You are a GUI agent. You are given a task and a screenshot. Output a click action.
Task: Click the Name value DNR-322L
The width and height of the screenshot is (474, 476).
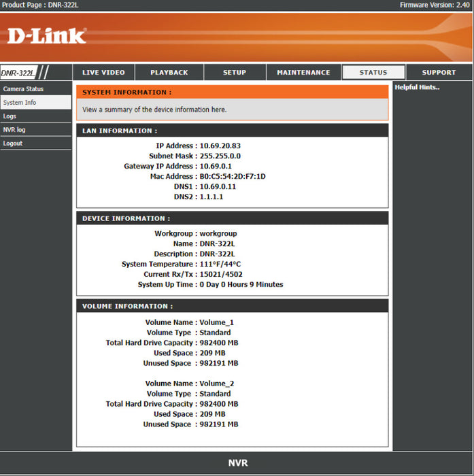point(217,243)
